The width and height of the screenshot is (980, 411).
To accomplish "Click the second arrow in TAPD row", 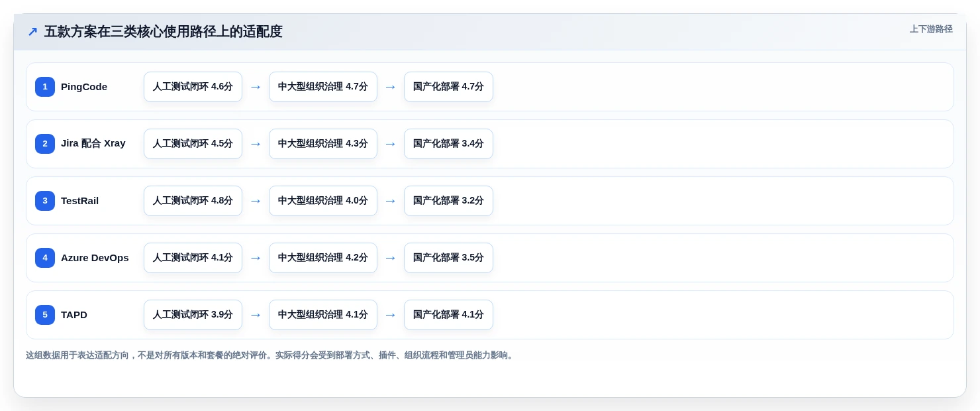I will tap(391, 315).
